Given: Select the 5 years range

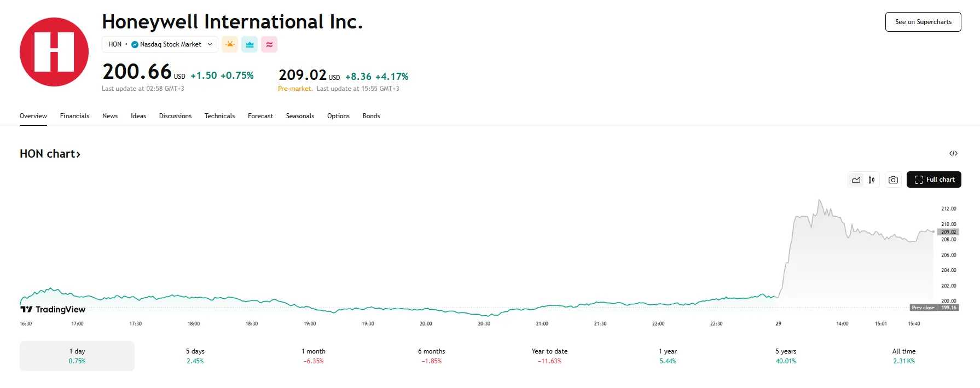Looking at the screenshot, I should [x=786, y=356].
